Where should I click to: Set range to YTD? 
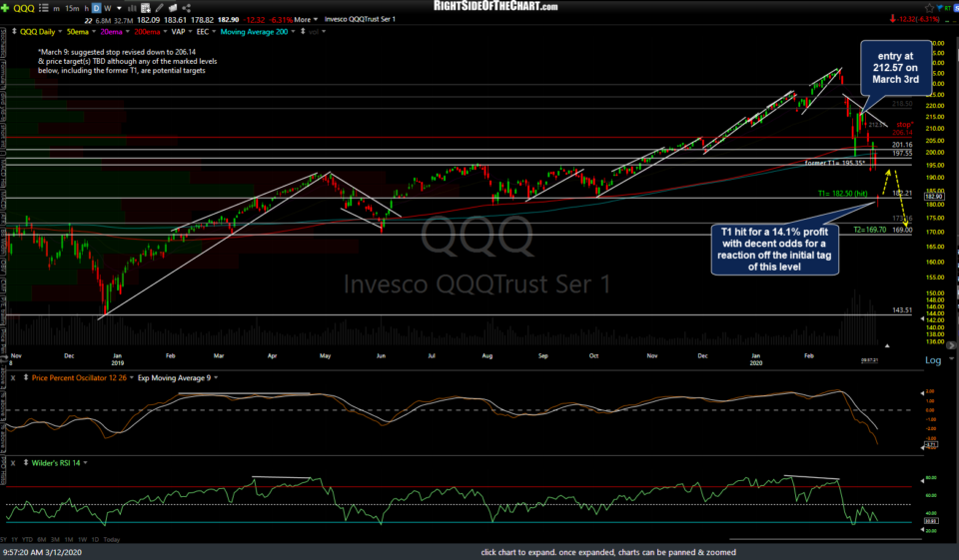pos(28,540)
